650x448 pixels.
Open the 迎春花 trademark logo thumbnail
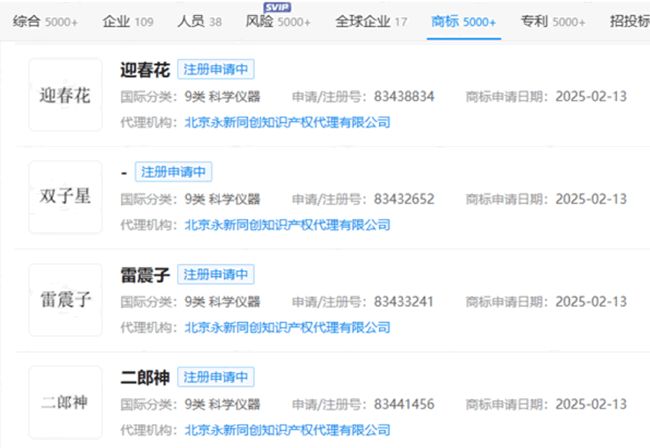tap(65, 95)
